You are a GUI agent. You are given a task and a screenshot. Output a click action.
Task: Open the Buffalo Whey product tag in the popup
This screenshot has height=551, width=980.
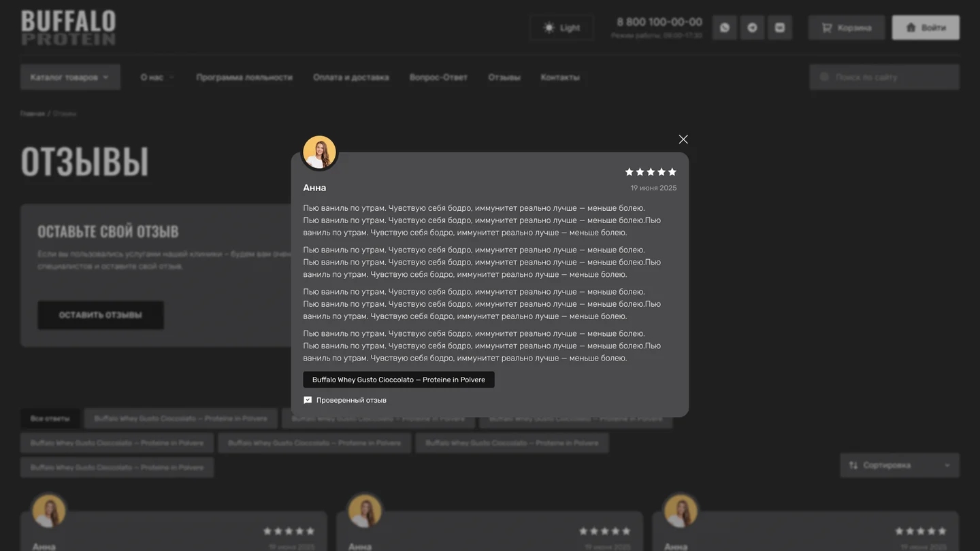pyautogui.click(x=399, y=380)
